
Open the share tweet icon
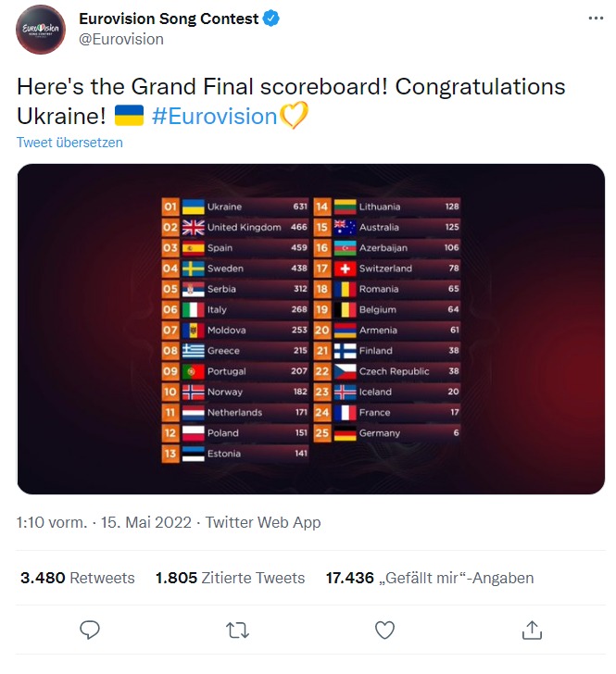coord(532,630)
